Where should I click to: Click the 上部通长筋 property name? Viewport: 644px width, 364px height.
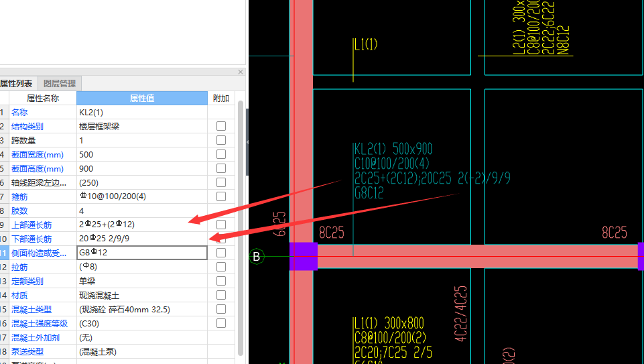coord(31,225)
